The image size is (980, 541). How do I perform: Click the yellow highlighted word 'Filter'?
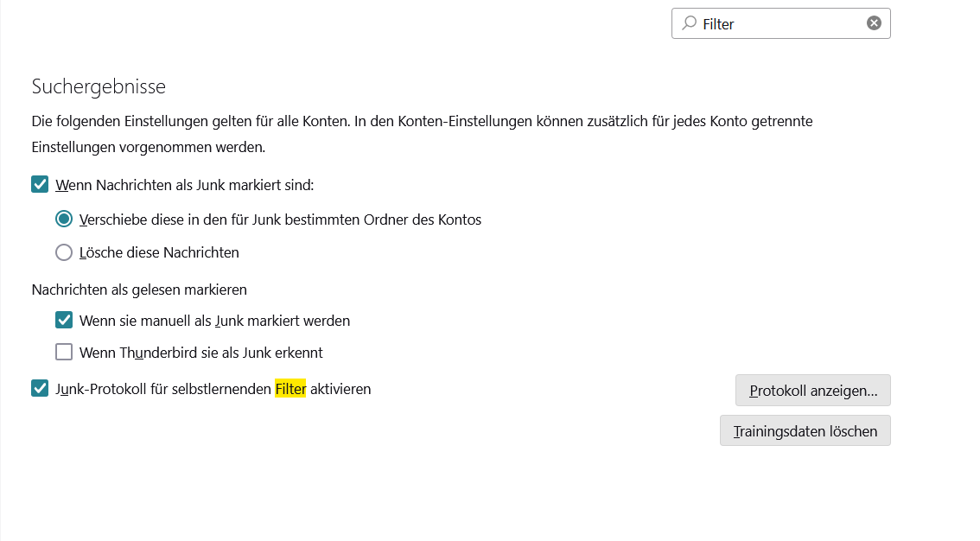[x=290, y=389]
